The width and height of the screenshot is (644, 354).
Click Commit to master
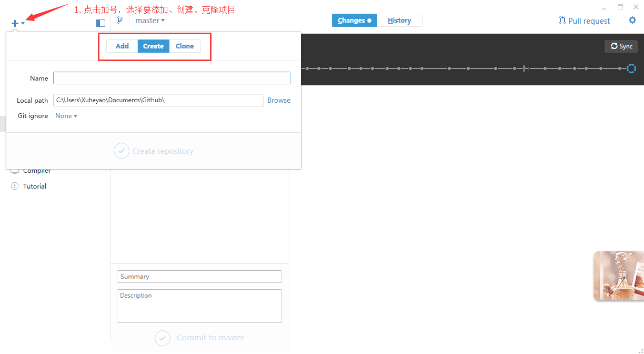[x=199, y=338]
